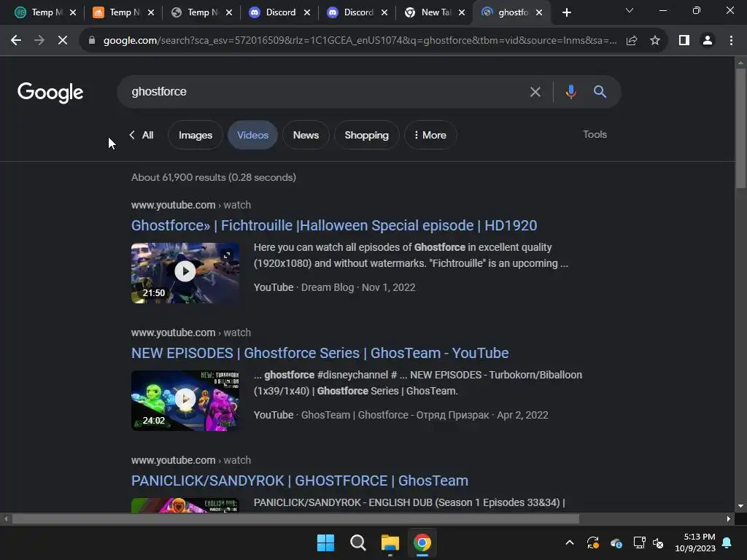Open NEW EPISODES Ghostforce Series link
Image resolution: width=747 pixels, height=560 pixels.
tap(320, 353)
